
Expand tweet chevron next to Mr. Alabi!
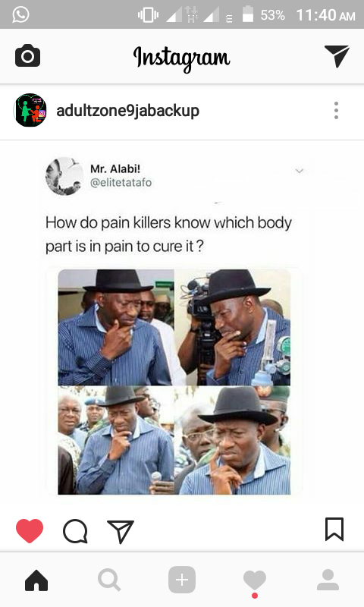point(300,171)
